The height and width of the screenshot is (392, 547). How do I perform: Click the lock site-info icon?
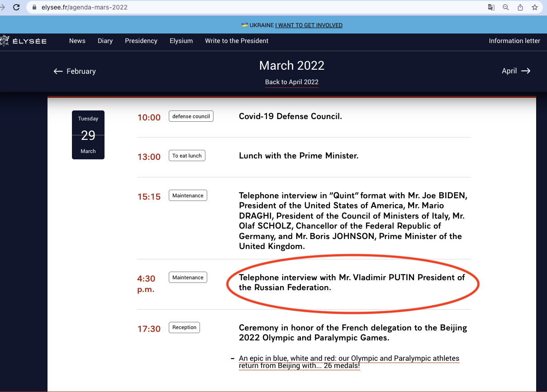point(34,7)
